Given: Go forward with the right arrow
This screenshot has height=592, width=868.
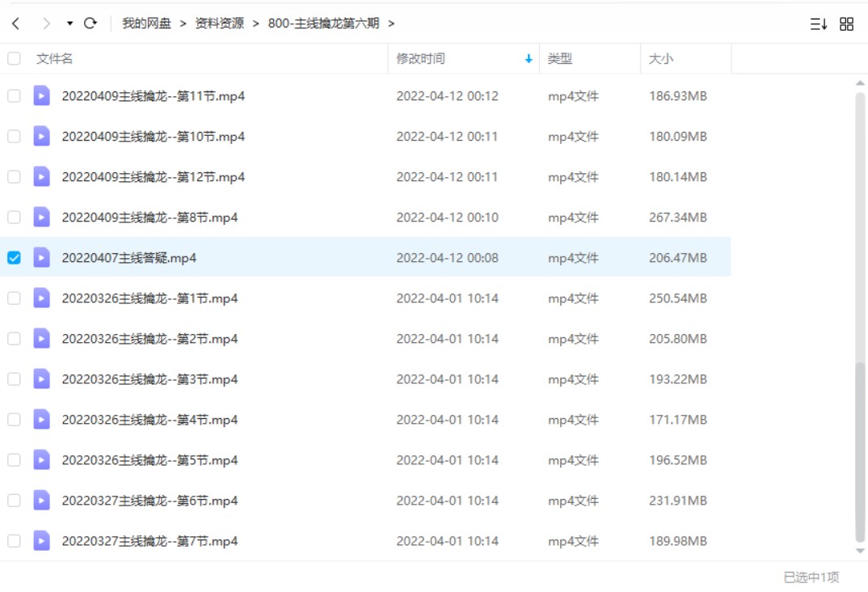Looking at the screenshot, I should coord(47,23).
